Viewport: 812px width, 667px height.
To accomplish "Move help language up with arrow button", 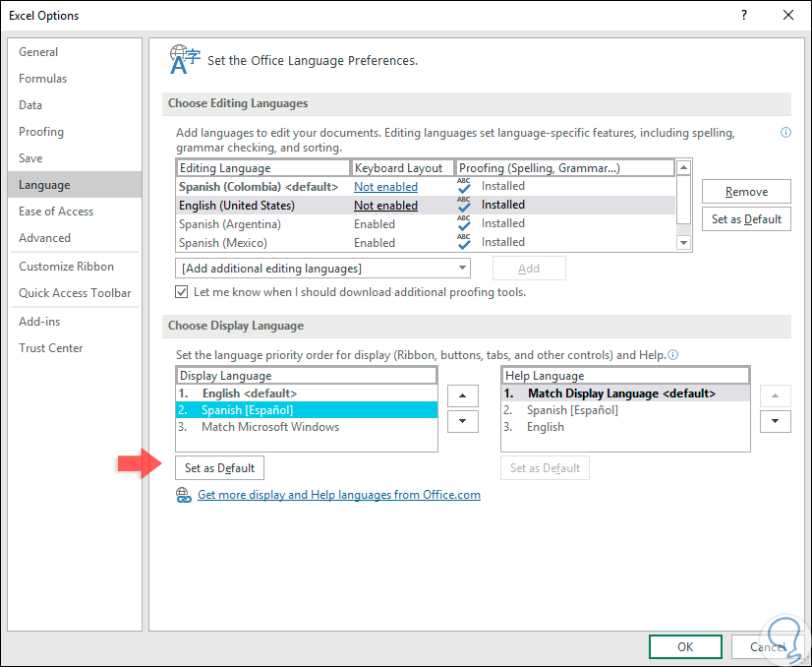I will pyautogui.click(x=776, y=395).
